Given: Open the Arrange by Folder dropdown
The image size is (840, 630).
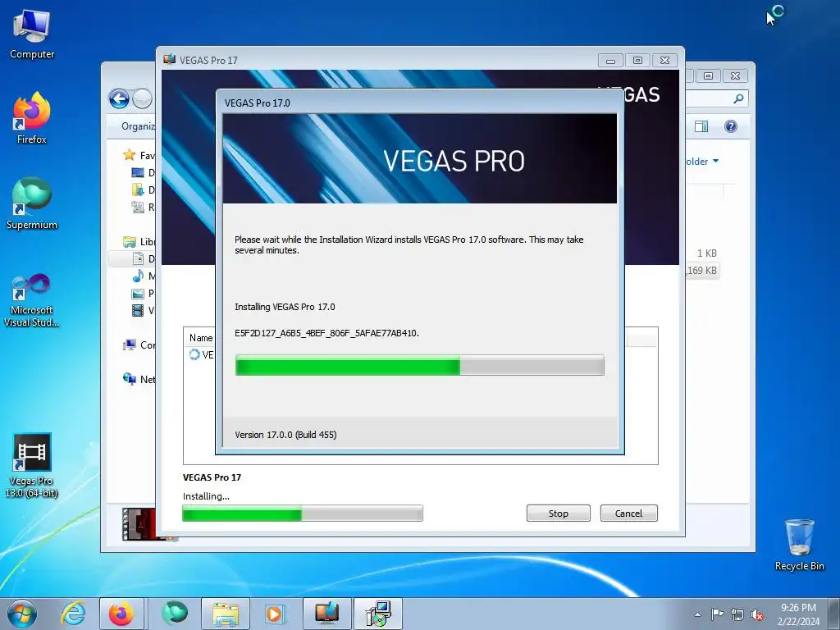Looking at the screenshot, I should pyautogui.click(x=702, y=162).
